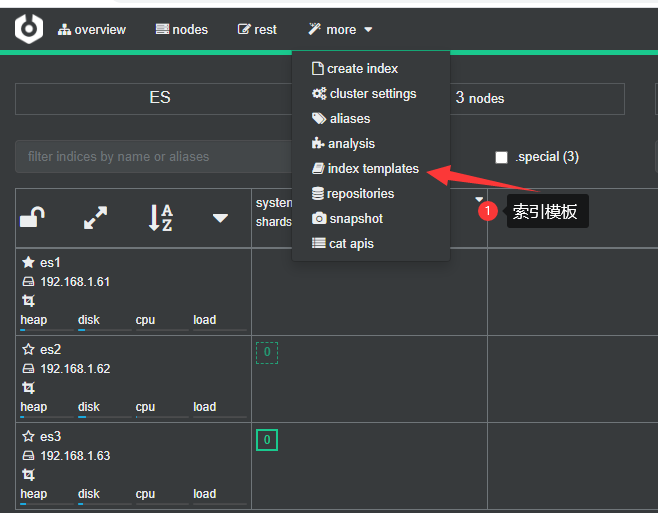Screen dimensions: 658x513
Task: Click the filled star master icon for es1
Action: (x=28, y=262)
